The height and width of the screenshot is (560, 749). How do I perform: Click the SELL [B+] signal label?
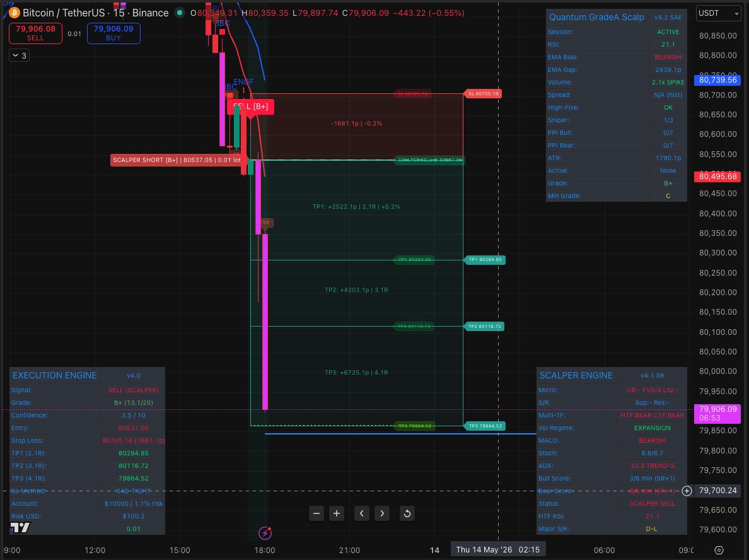click(251, 107)
